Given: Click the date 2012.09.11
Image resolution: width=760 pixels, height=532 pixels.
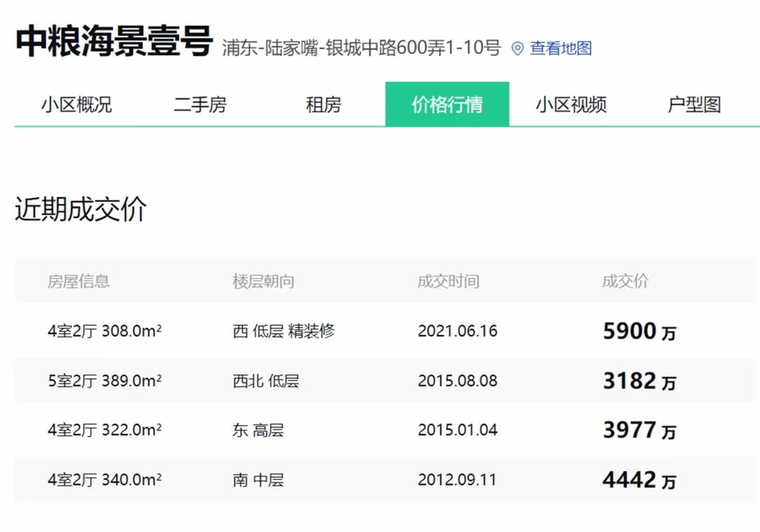Looking at the screenshot, I should (457, 480).
